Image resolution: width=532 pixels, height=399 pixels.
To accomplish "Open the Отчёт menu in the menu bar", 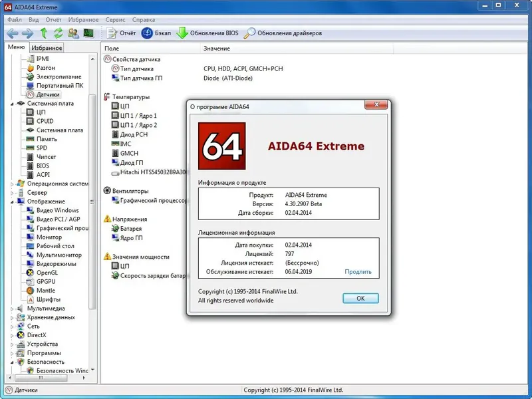I will coord(53,20).
